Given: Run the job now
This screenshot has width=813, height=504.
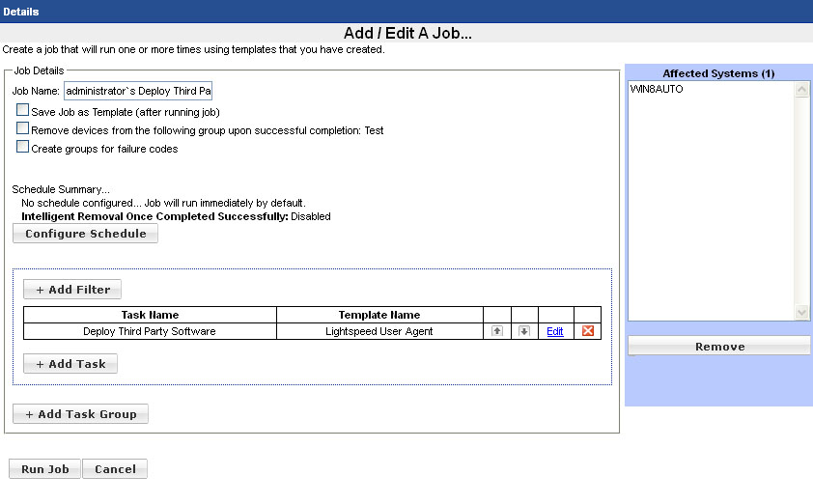Looking at the screenshot, I should (44, 469).
